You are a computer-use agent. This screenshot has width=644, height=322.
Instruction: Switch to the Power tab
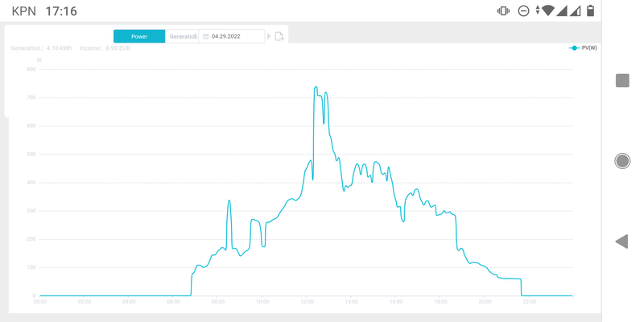139,36
